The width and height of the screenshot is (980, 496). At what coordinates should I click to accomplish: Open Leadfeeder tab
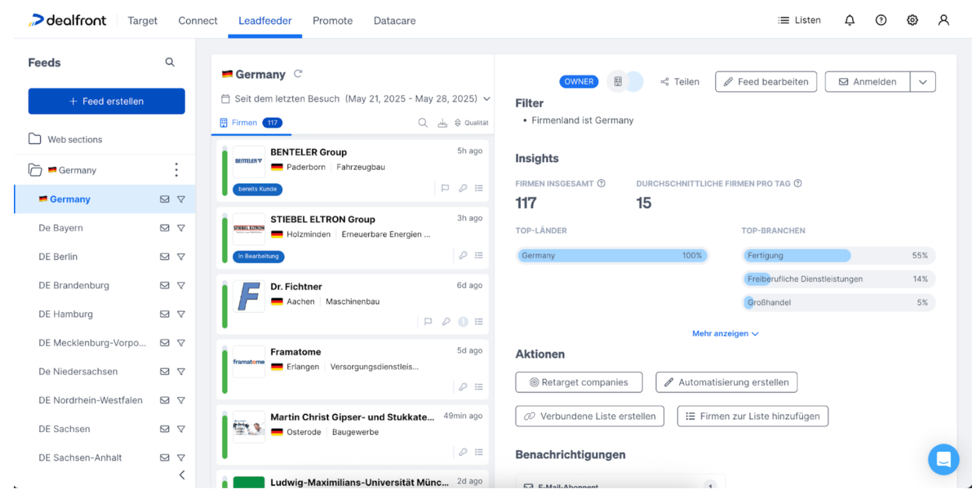(x=265, y=21)
